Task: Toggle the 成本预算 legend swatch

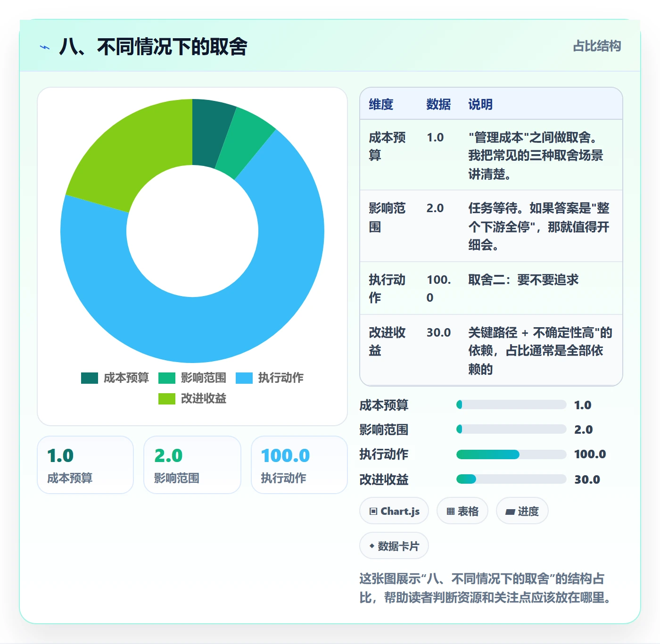Action: 90,378
